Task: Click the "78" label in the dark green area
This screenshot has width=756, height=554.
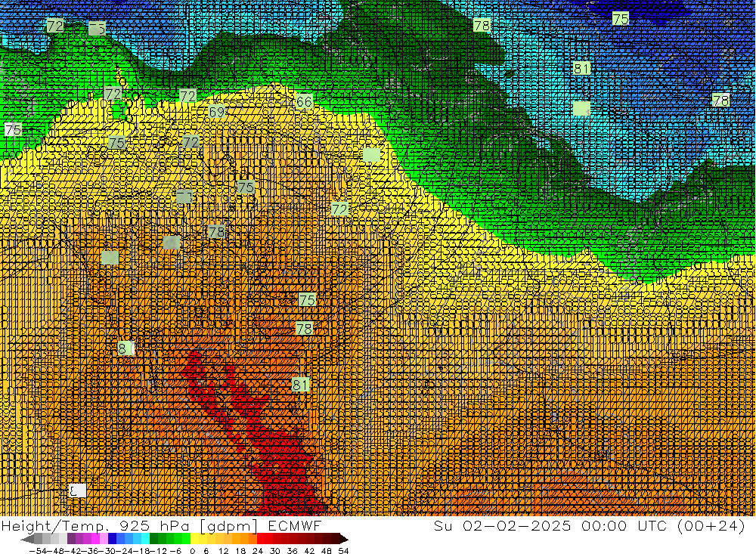Action: pos(482,26)
